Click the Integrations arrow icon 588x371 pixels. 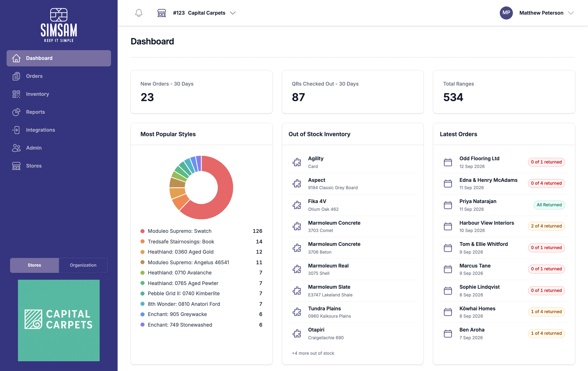16,130
